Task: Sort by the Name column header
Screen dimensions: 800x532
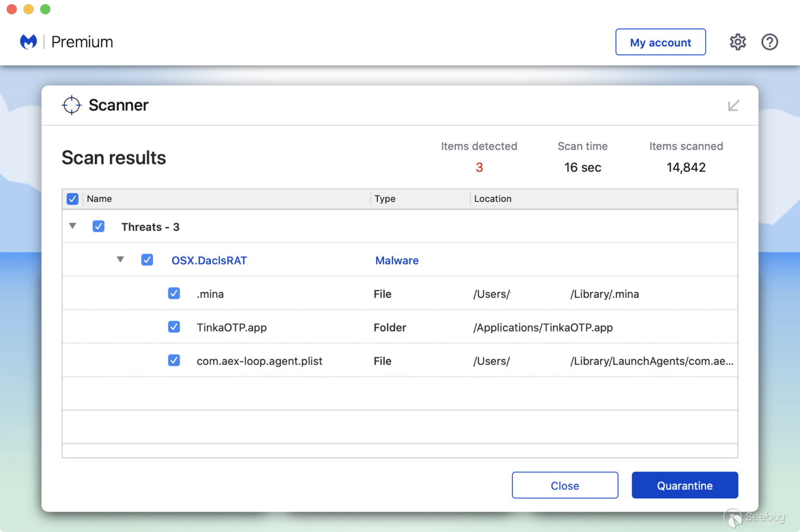Action: click(x=99, y=199)
